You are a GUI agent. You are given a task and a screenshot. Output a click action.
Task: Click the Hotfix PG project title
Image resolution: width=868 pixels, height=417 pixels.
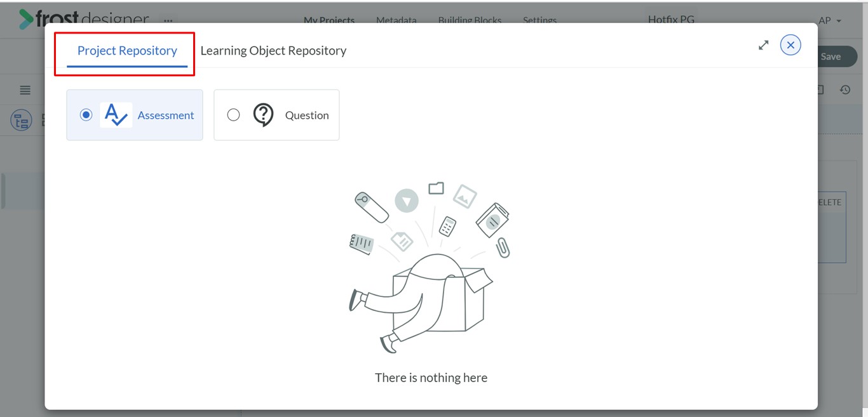[671, 19]
